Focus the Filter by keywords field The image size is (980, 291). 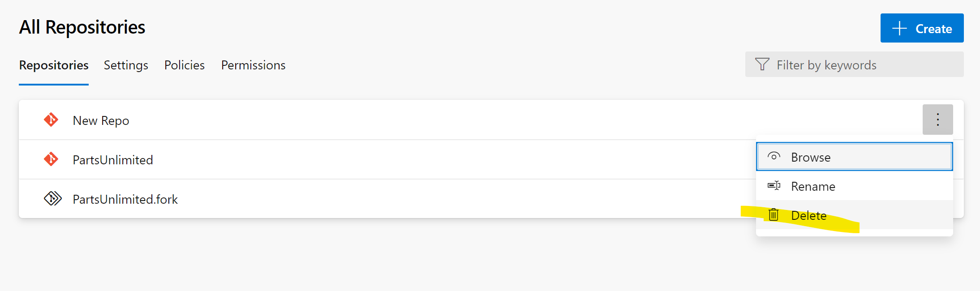tap(854, 64)
